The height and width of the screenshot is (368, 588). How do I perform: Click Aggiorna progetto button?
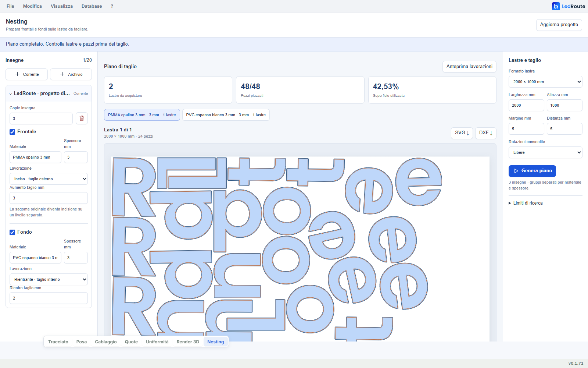[x=559, y=25]
